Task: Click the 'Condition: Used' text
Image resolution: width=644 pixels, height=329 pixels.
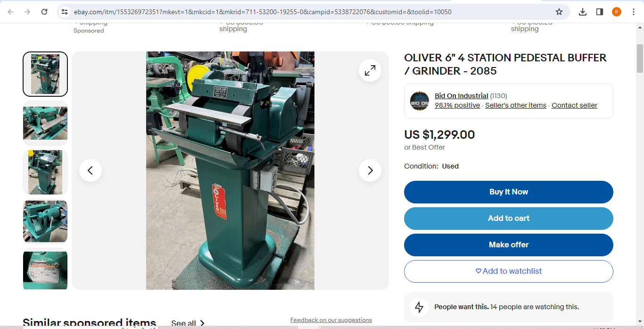Action: pyautogui.click(x=431, y=166)
